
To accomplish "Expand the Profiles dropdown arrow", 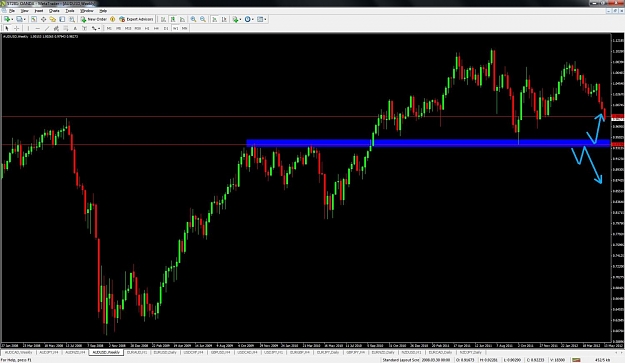I will [25, 20].
